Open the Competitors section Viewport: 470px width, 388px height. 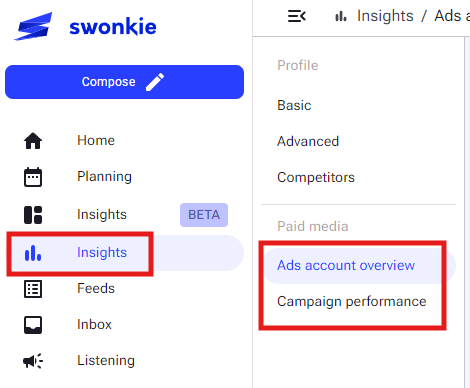tap(316, 177)
